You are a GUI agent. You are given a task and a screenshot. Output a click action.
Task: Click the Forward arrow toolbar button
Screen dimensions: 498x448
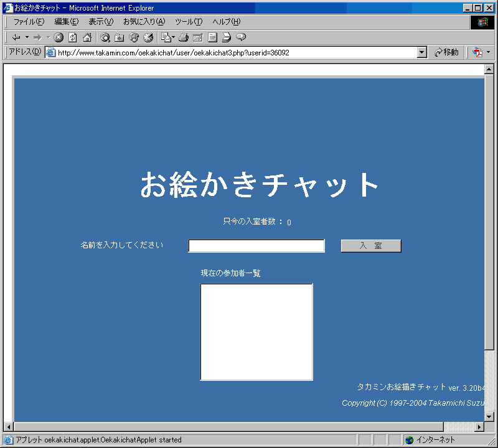click(x=37, y=37)
